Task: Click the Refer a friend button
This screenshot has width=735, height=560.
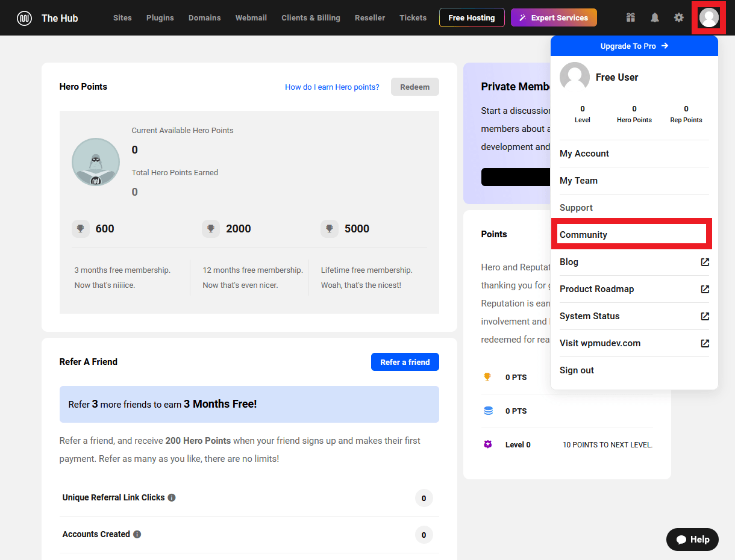Action: coord(405,362)
